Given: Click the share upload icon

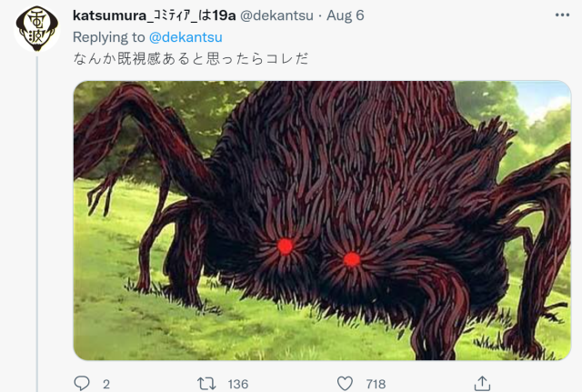Looking at the screenshot, I should (482, 383).
